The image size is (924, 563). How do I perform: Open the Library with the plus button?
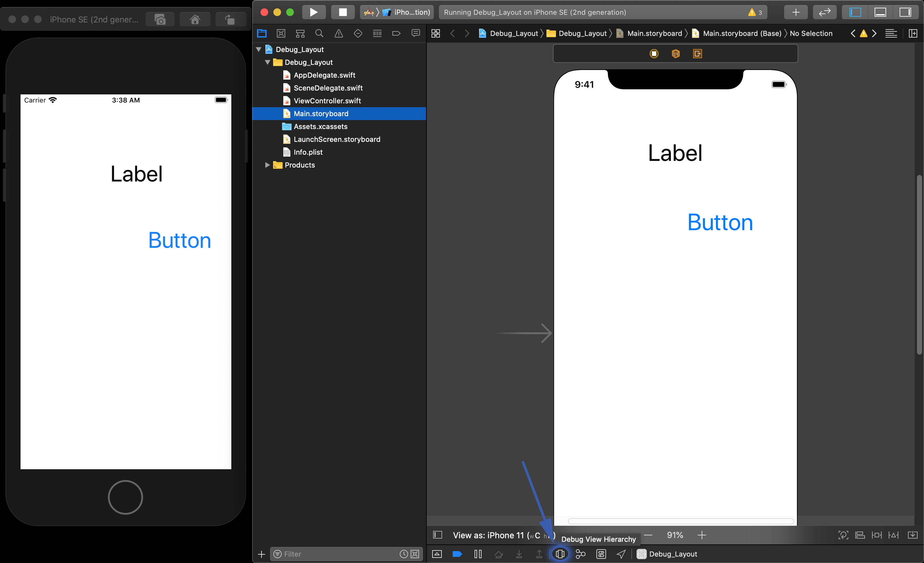pos(796,12)
